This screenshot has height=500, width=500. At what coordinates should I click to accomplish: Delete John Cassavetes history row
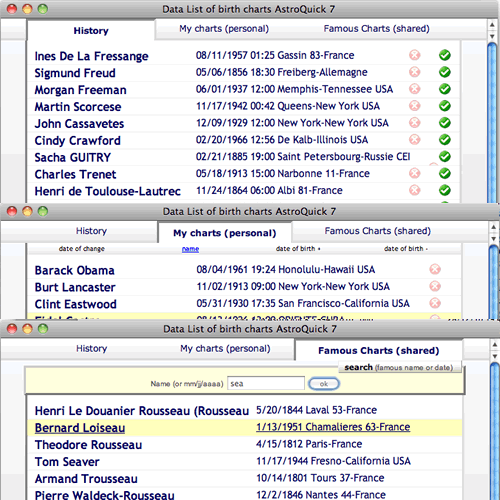tap(415, 123)
